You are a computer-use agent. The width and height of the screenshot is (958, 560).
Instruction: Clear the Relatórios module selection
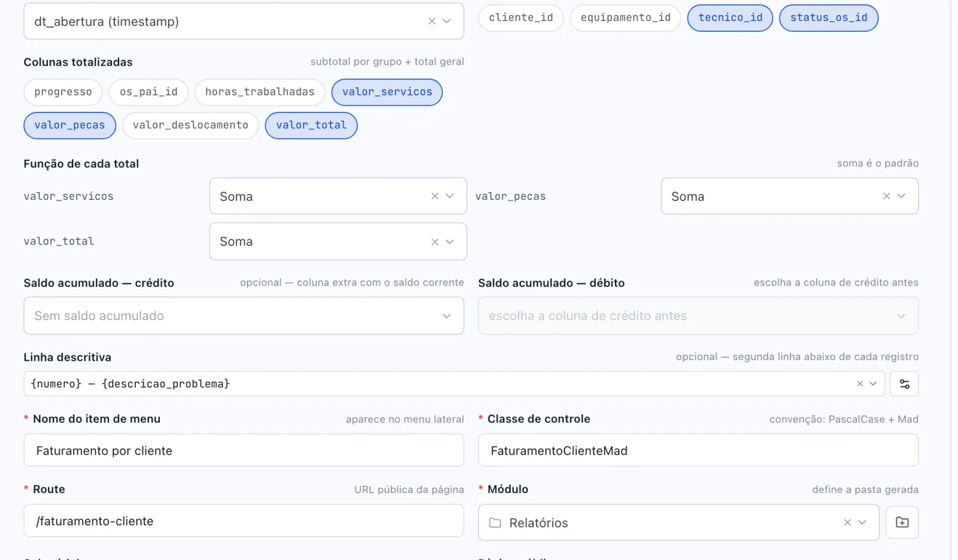(x=847, y=522)
